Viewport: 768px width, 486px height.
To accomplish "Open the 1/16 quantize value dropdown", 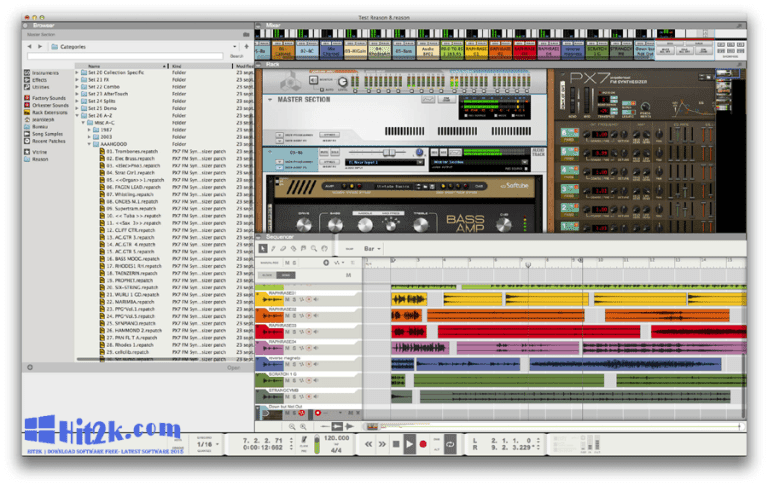I will click(x=208, y=444).
